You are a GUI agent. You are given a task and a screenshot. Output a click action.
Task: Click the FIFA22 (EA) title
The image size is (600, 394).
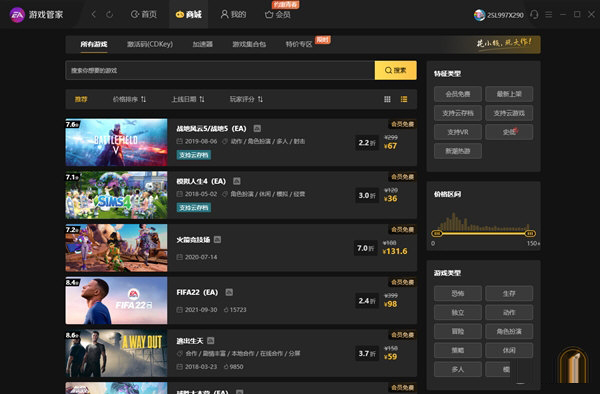coord(197,293)
